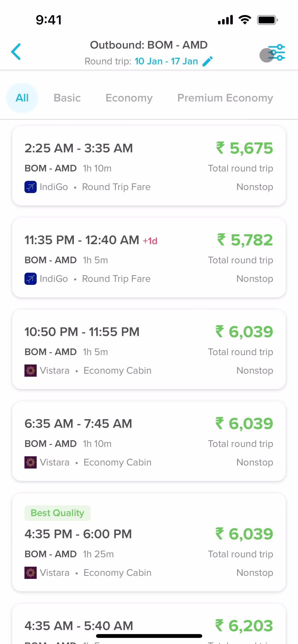The width and height of the screenshot is (298, 644).
Task: Choose the ₹ 5,782 overnight flight
Action: tap(149, 257)
